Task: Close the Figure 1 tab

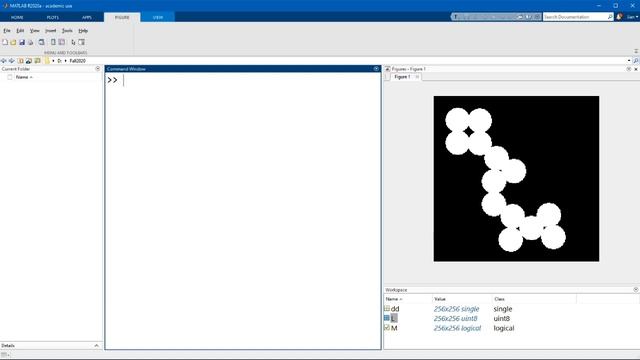Action: (417, 77)
